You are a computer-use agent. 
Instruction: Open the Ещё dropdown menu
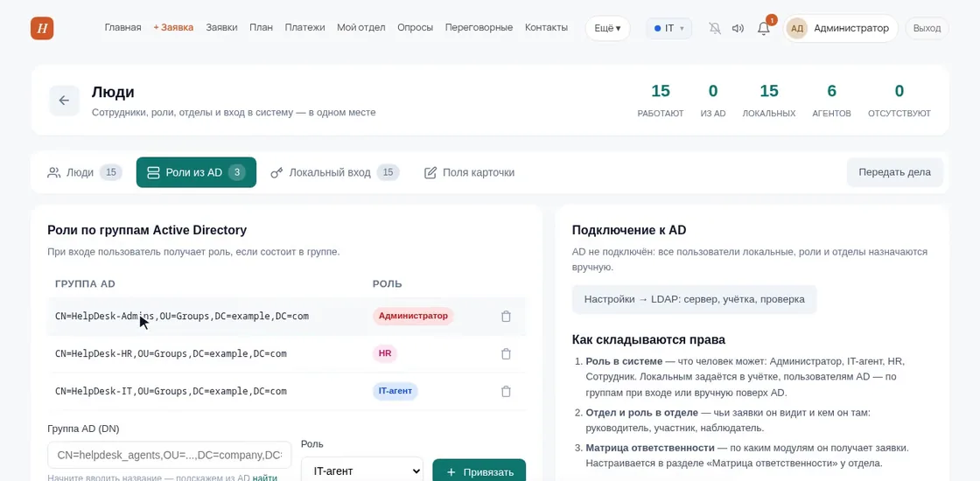(x=607, y=28)
